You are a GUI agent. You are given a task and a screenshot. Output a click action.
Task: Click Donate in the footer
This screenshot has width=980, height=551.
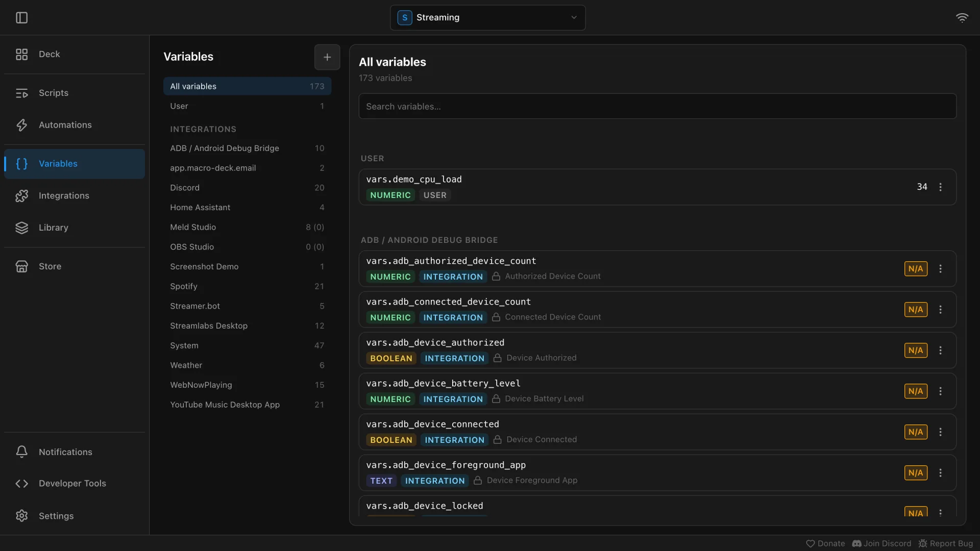pos(825,544)
